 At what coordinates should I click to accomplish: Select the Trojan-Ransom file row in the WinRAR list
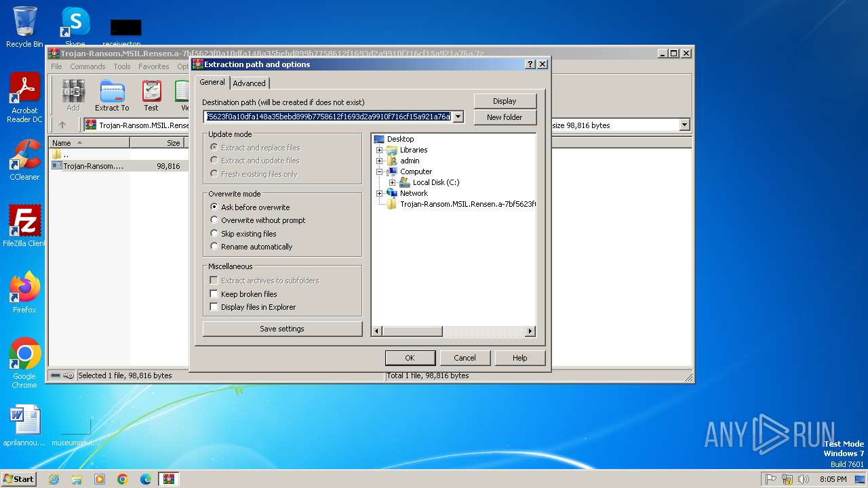pyautogui.click(x=117, y=166)
